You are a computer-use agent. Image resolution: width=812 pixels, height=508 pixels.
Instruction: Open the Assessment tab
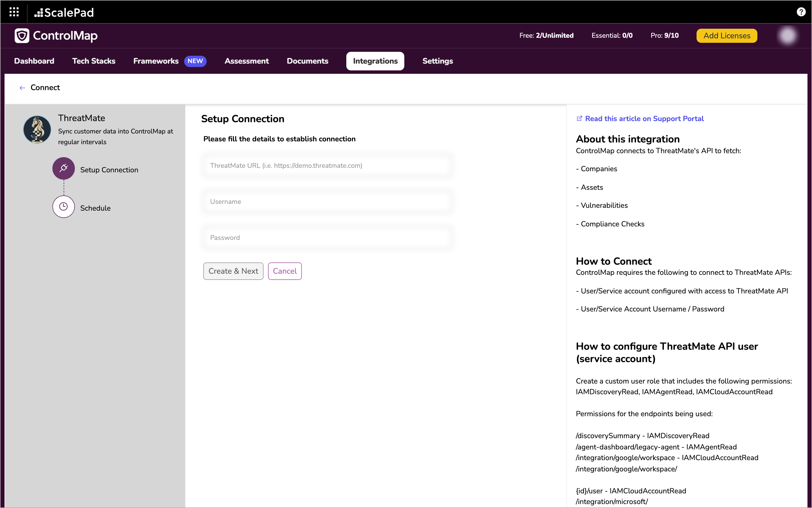(247, 61)
